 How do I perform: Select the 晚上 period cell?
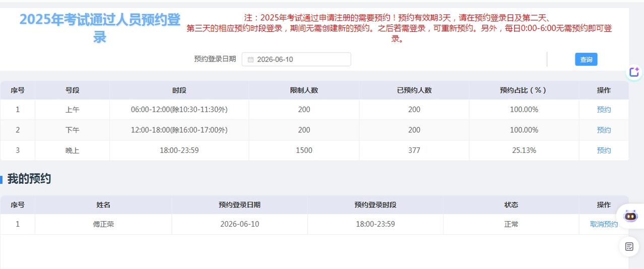pos(72,150)
